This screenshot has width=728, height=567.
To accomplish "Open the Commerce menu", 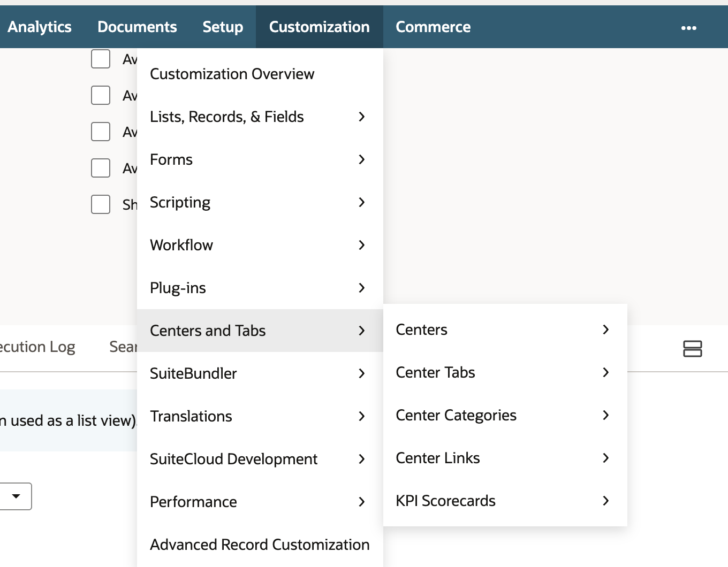I will click(x=433, y=27).
